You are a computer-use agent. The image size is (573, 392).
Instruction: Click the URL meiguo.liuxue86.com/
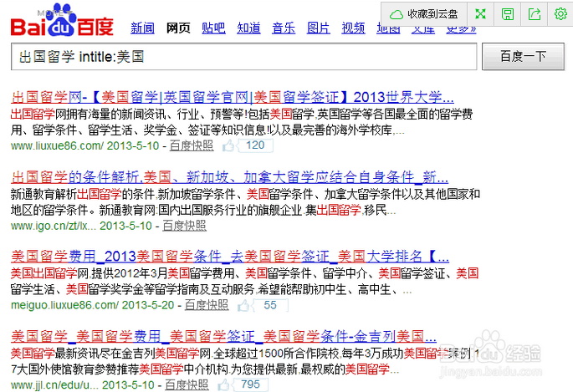(x=64, y=305)
